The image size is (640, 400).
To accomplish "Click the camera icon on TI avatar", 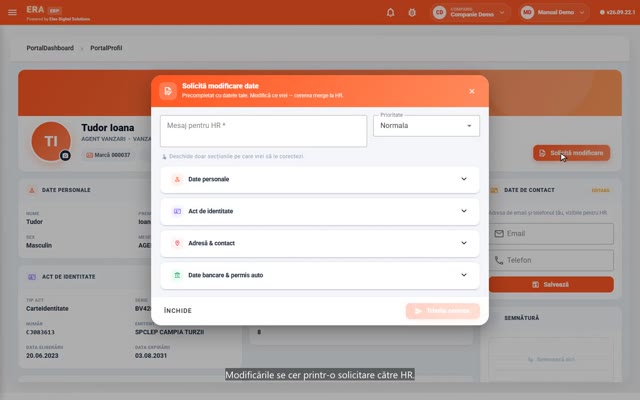I will 65,156.
